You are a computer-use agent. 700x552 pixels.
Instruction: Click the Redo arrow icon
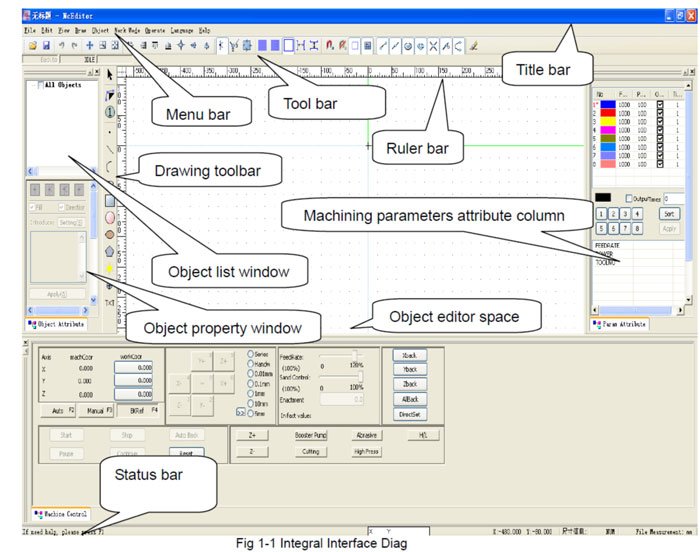(74, 46)
